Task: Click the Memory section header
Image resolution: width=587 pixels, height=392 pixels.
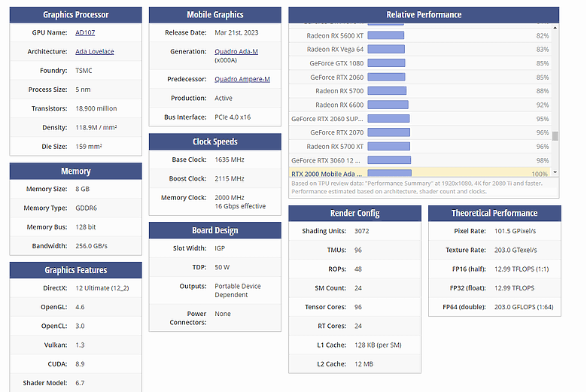Action: click(x=75, y=171)
